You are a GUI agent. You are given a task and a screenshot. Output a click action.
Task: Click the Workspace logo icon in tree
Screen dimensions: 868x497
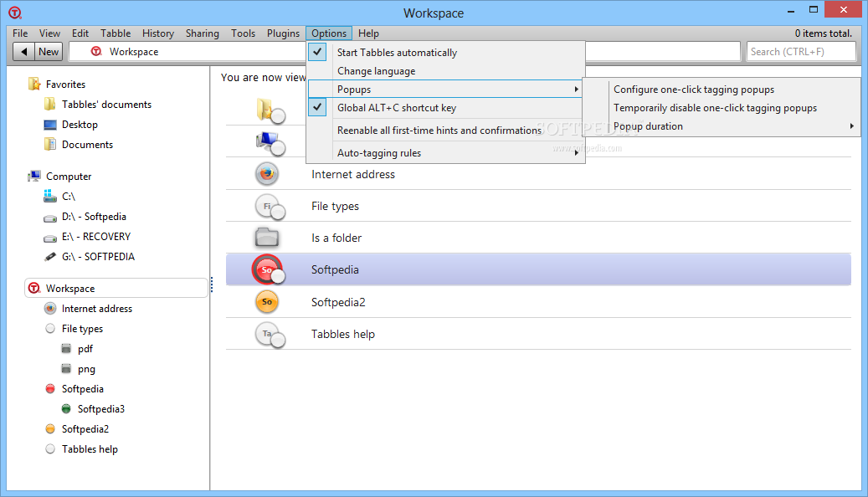(x=34, y=288)
